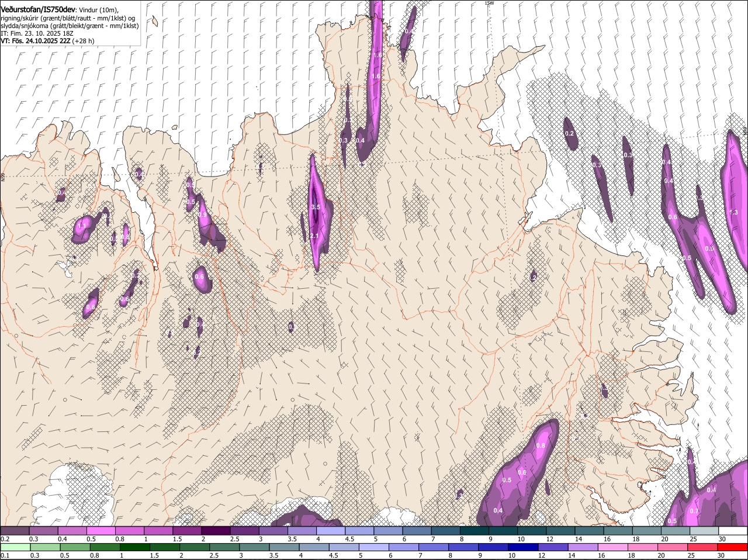748x560 pixels.
Task: Select upper legend swatch between 6 and 7
Action: coord(416,531)
